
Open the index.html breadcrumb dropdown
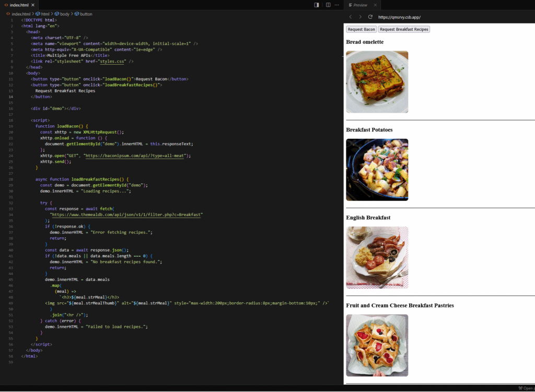tap(21, 14)
